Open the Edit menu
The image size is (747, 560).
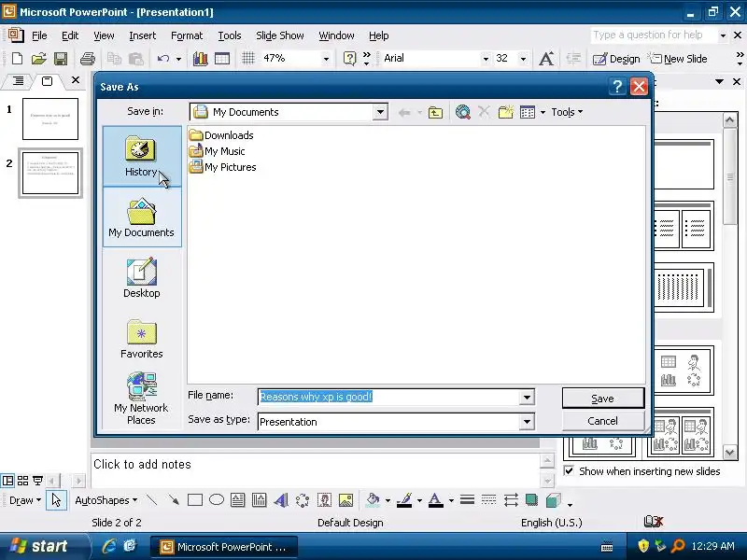69,35
